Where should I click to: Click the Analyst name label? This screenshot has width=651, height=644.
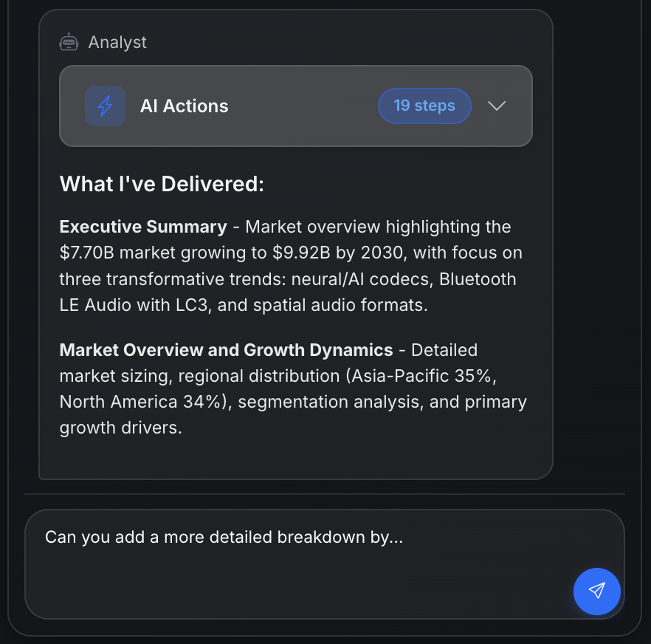point(117,42)
